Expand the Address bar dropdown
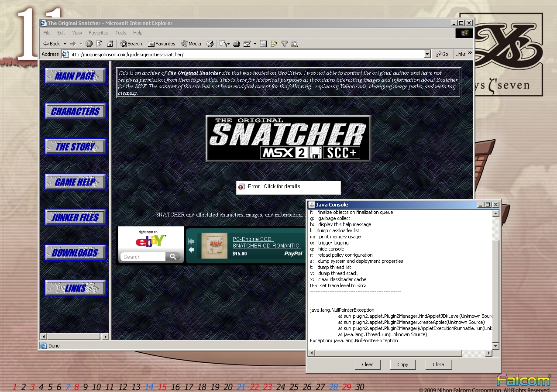The height and width of the screenshot is (392, 557). point(427,55)
